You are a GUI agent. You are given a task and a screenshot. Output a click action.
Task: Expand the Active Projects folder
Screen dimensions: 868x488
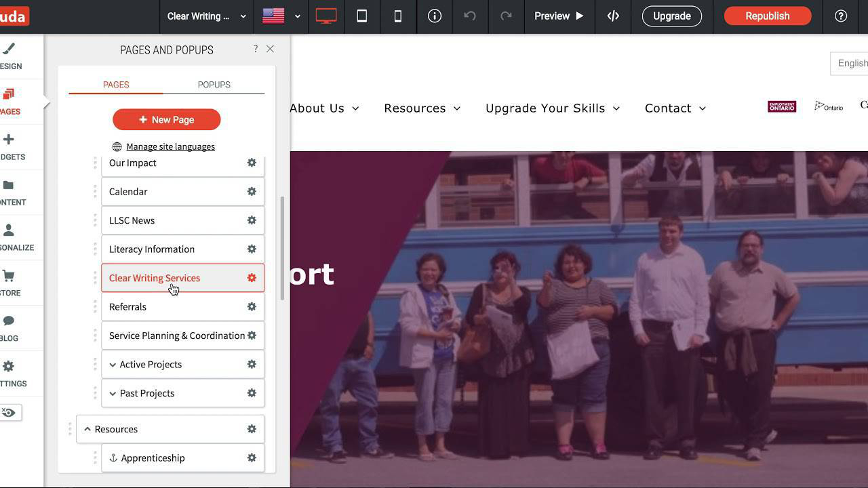pyautogui.click(x=113, y=365)
